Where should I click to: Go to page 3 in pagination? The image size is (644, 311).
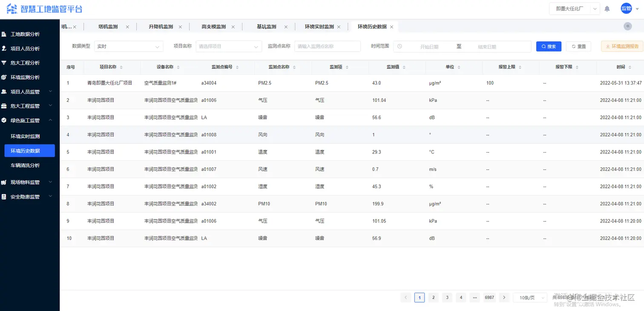point(447,297)
